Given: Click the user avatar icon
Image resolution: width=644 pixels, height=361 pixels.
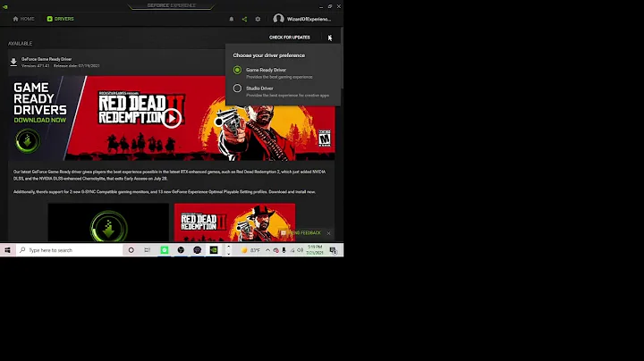Looking at the screenshot, I should (x=278, y=19).
